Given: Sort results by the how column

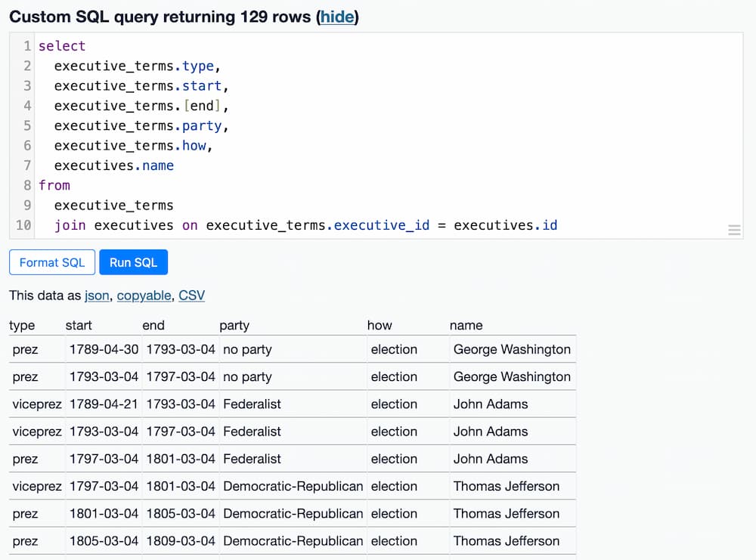Looking at the screenshot, I should tap(380, 325).
